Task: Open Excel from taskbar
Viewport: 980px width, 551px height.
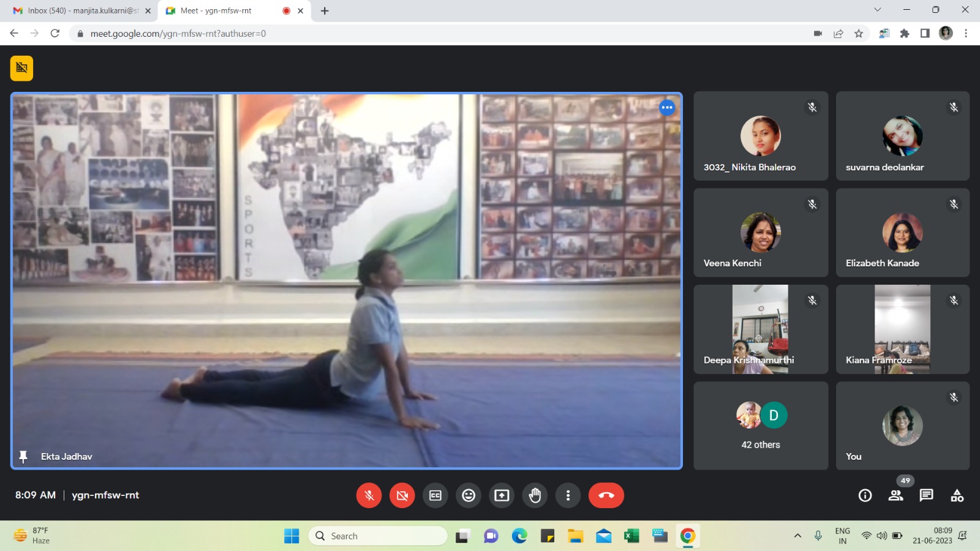Action: coord(631,536)
